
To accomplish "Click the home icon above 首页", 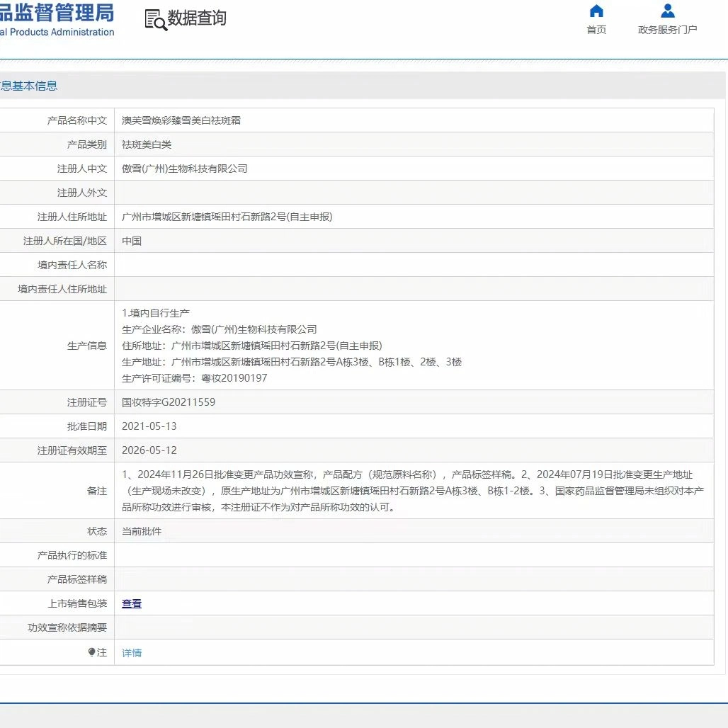I will tap(596, 11).
